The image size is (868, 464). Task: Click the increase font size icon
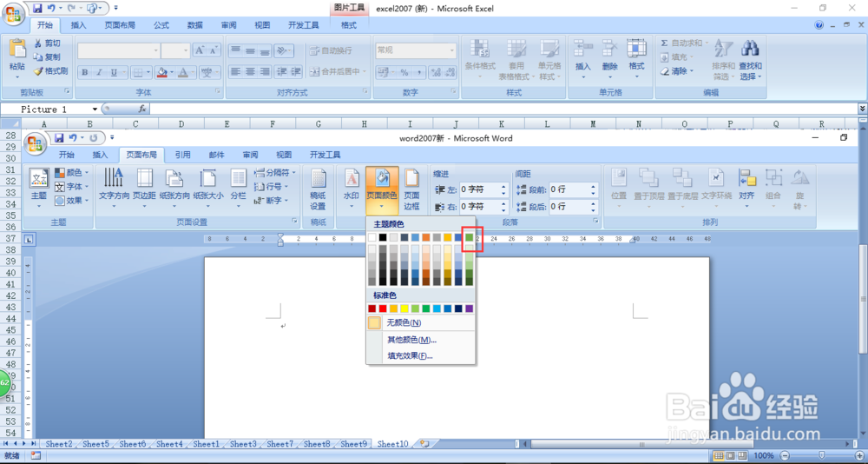[x=200, y=50]
